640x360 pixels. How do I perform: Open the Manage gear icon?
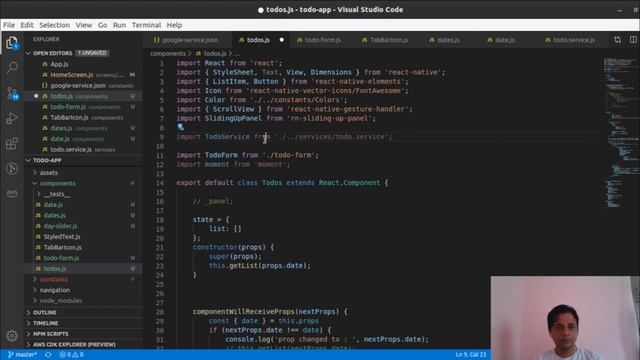point(12,336)
